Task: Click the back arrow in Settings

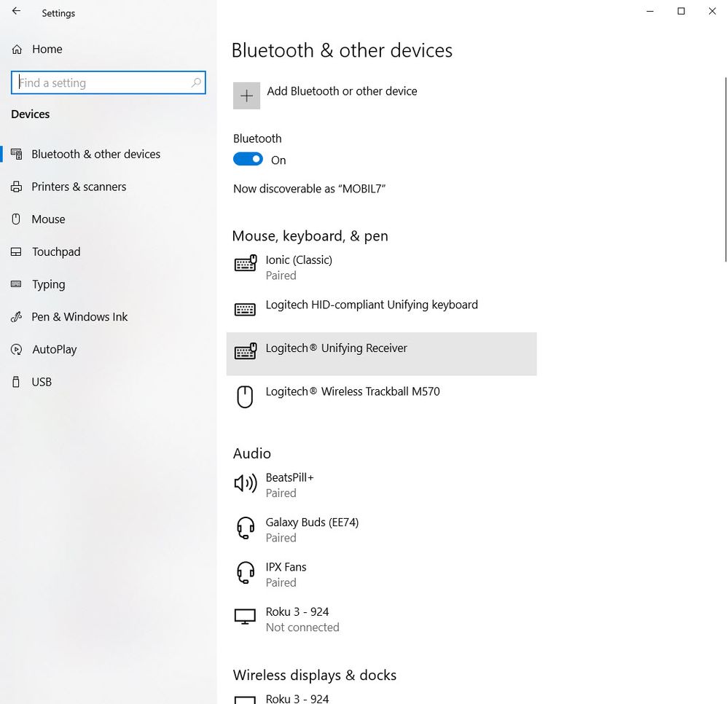Action: (16, 11)
